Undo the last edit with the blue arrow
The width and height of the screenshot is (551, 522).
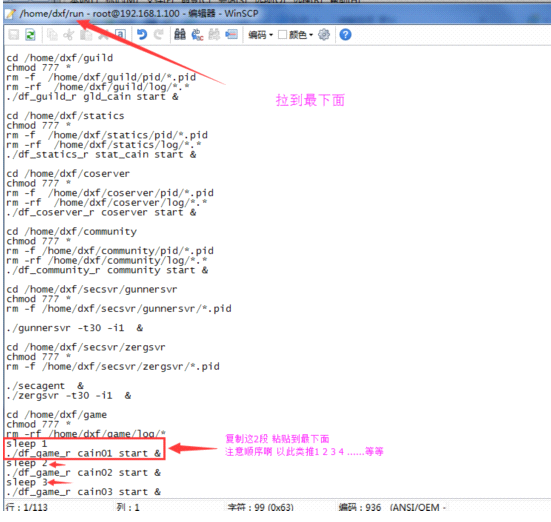(142, 34)
